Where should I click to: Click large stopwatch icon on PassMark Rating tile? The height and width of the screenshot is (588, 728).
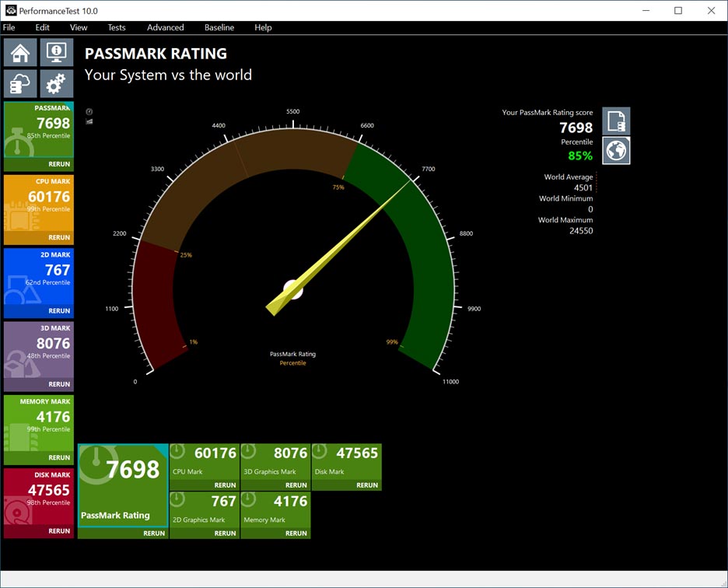tap(96, 464)
